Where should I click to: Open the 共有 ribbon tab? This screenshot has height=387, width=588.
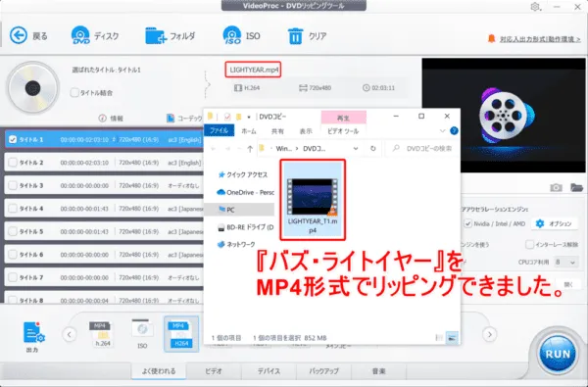[277, 131]
